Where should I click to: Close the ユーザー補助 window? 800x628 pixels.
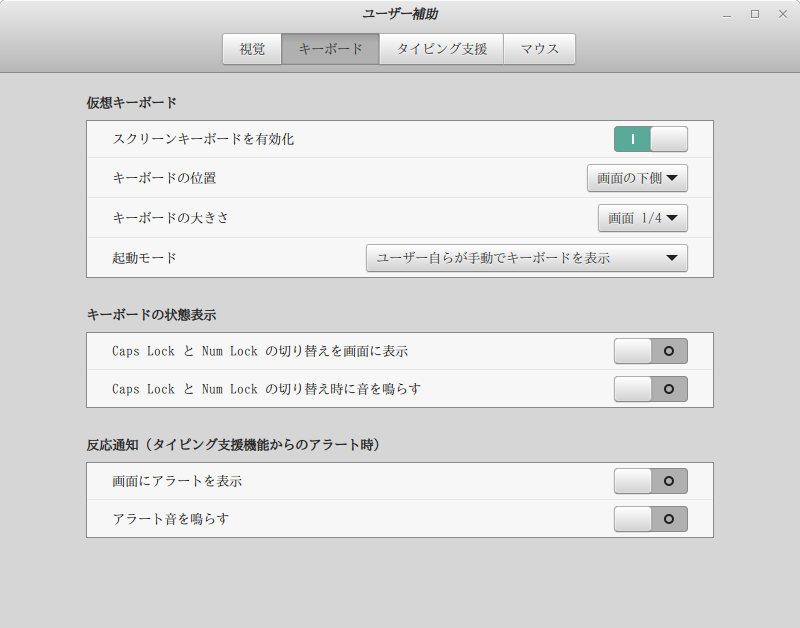782,14
